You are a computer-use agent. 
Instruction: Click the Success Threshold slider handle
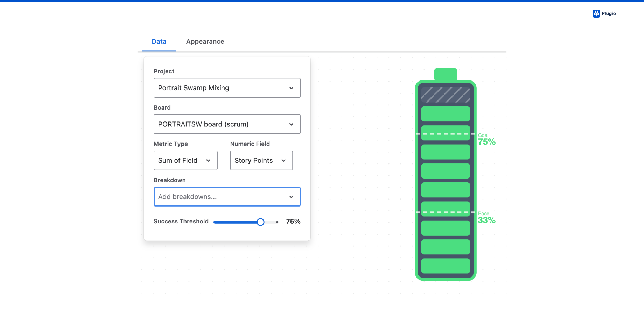coord(260,222)
